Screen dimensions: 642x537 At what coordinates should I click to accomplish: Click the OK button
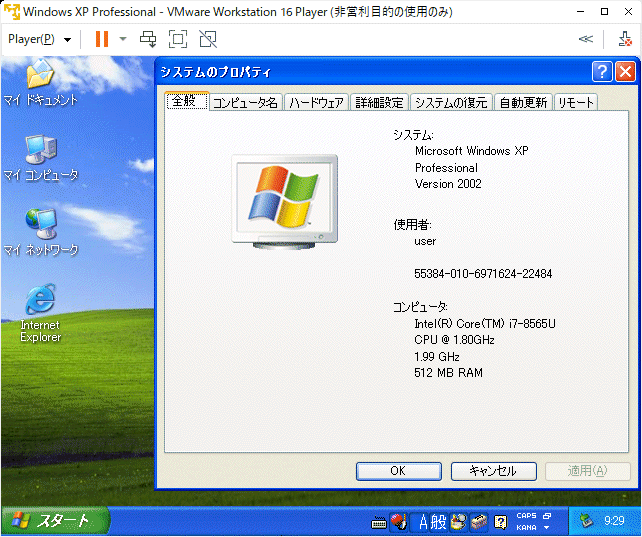click(398, 471)
